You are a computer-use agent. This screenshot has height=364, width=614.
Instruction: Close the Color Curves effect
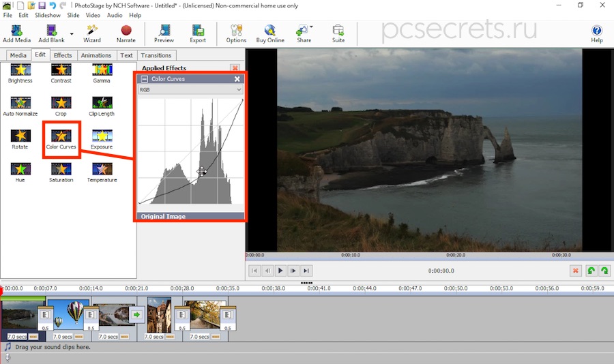pos(237,78)
